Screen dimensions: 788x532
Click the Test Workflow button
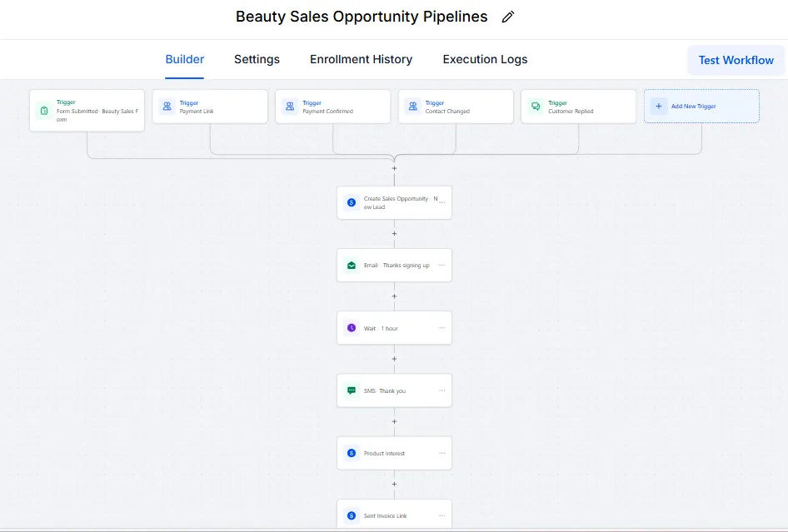pyautogui.click(x=736, y=60)
